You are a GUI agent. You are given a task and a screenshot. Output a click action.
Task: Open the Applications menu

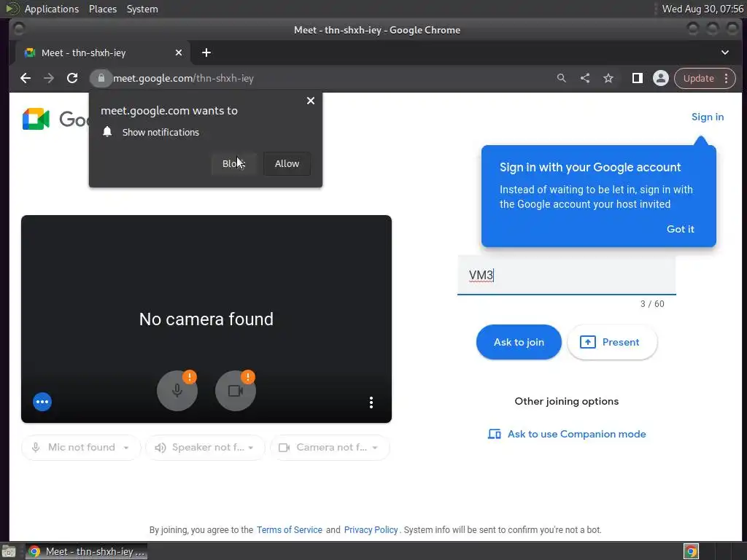[x=52, y=9]
